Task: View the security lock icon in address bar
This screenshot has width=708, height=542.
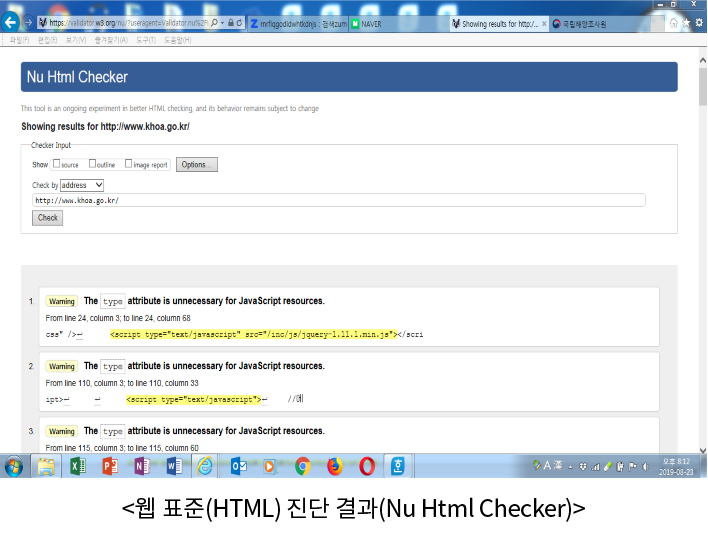Action: (x=231, y=23)
